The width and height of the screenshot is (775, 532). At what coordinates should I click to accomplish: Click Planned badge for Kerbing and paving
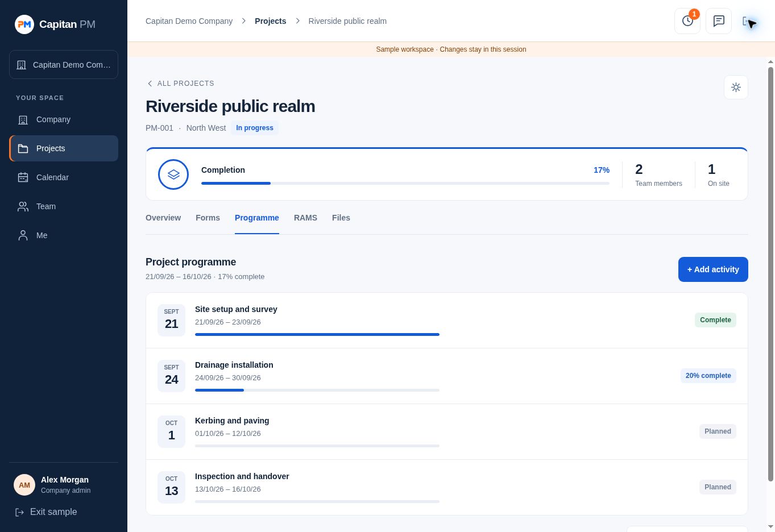click(x=718, y=431)
